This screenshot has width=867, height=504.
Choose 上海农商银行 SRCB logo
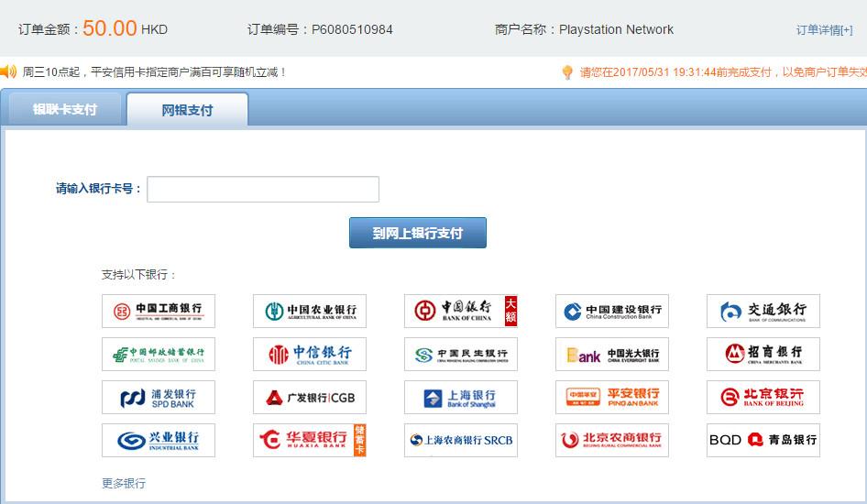[461, 441]
